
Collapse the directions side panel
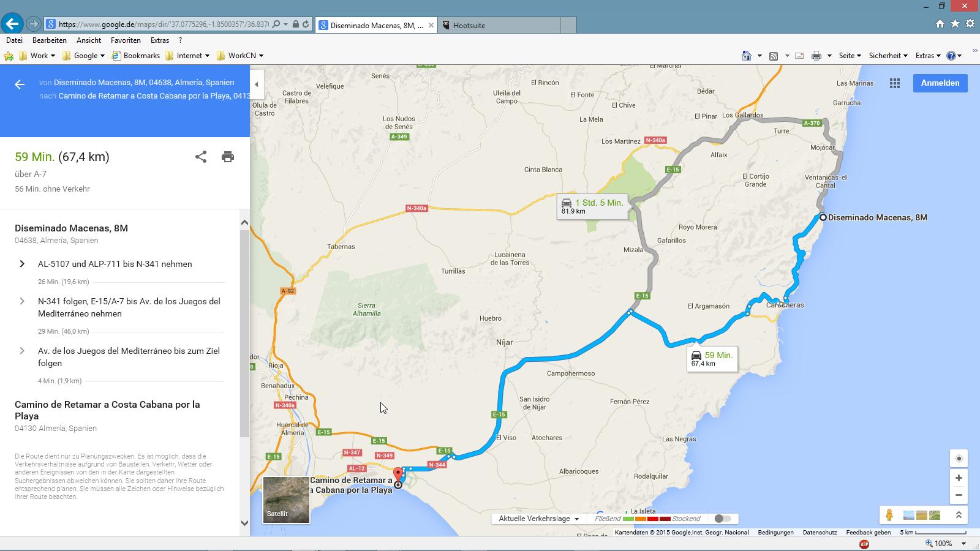(257, 84)
